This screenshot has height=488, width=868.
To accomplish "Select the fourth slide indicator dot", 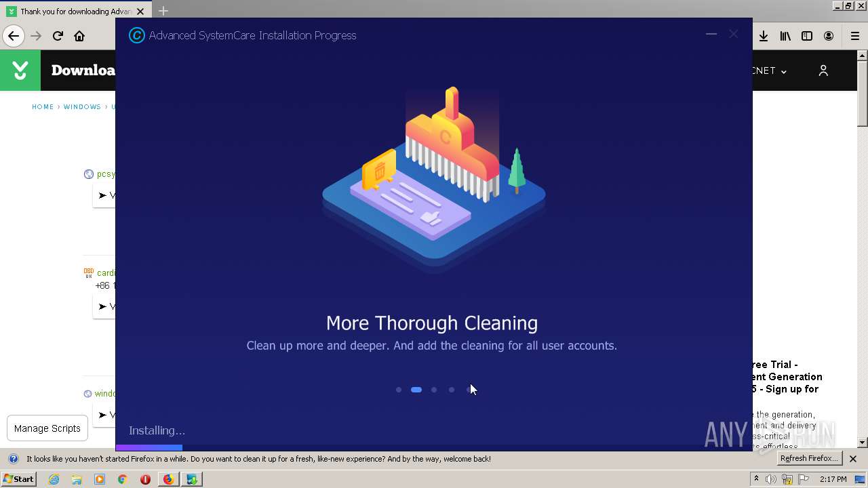I will 452,390.
